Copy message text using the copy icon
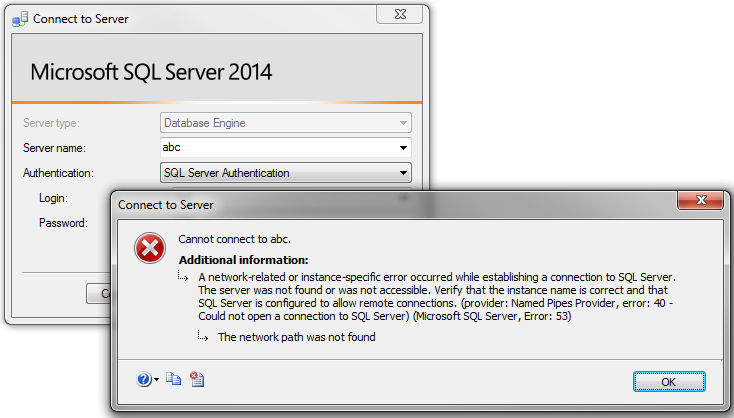Image resolution: width=734 pixels, height=418 pixels. click(173, 379)
